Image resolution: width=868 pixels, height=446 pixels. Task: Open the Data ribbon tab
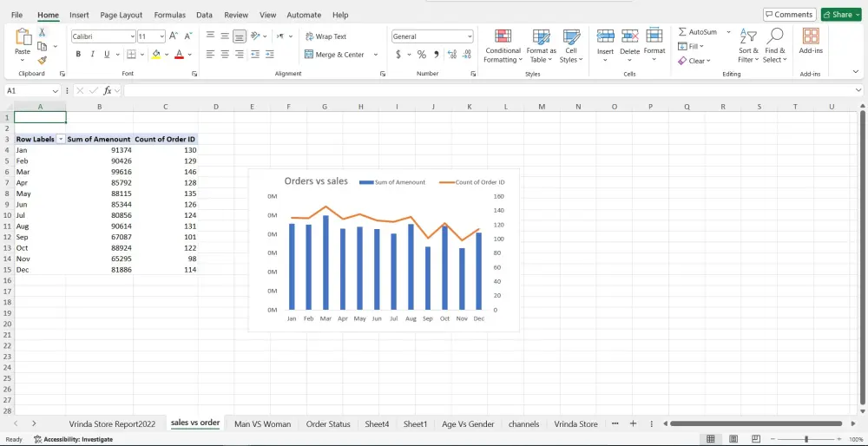tap(204, 15)
